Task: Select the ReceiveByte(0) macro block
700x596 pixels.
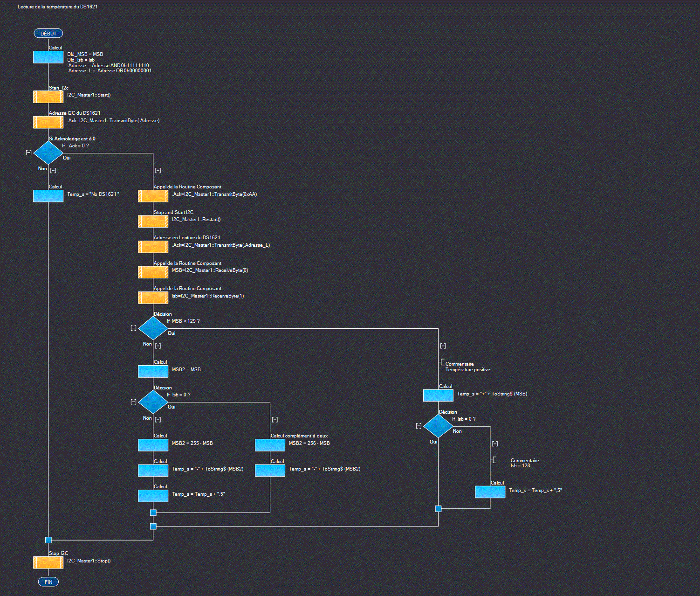Action: coord(153,272)
